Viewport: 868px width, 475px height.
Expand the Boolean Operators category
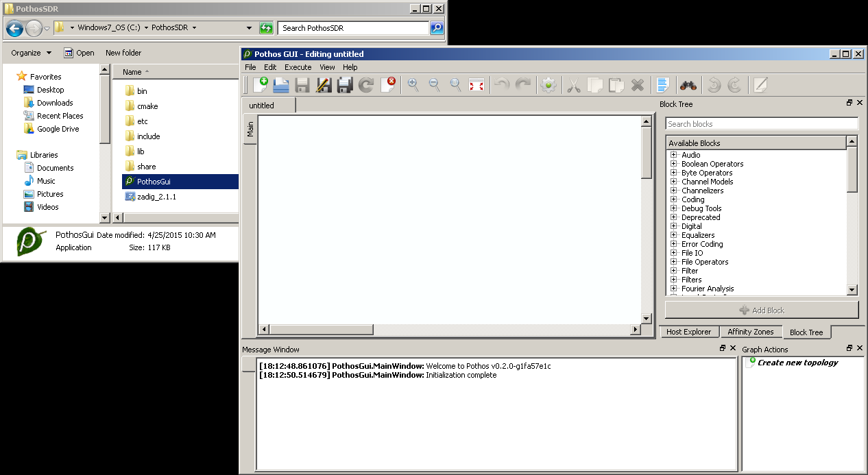tap(674, 164)
